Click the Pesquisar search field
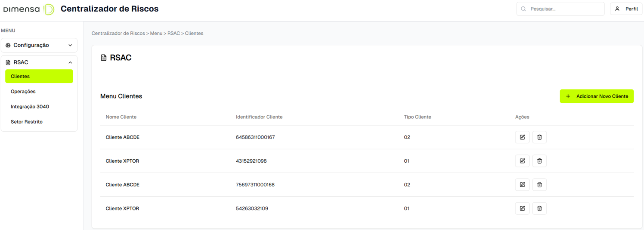644x235 pixels. (x=560, y=9)
